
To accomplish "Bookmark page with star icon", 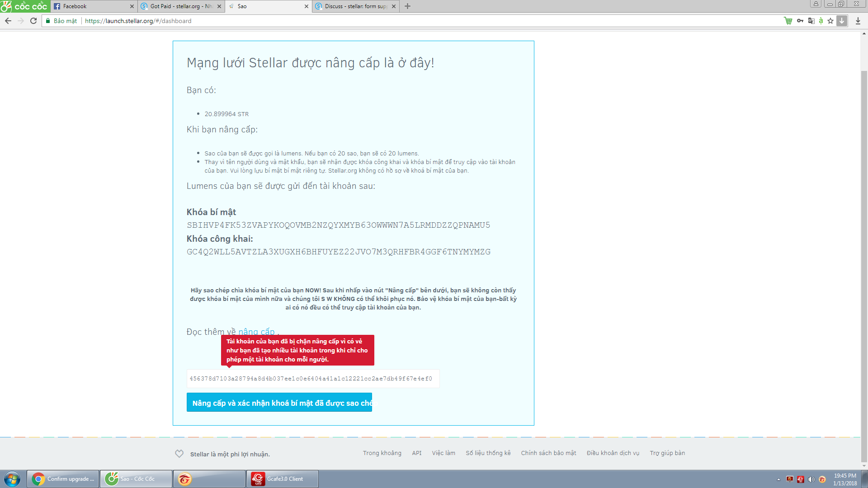I will (x=830, y=21).
